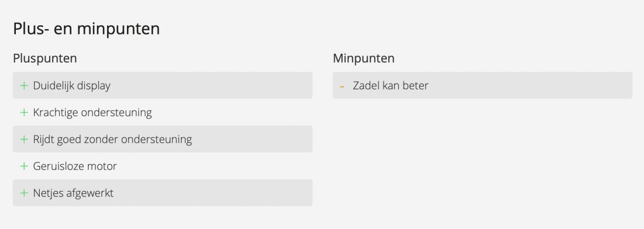Click the plus icon next to Netjes afgewerkt
This screenshot has width=644, height=229.
24,193
